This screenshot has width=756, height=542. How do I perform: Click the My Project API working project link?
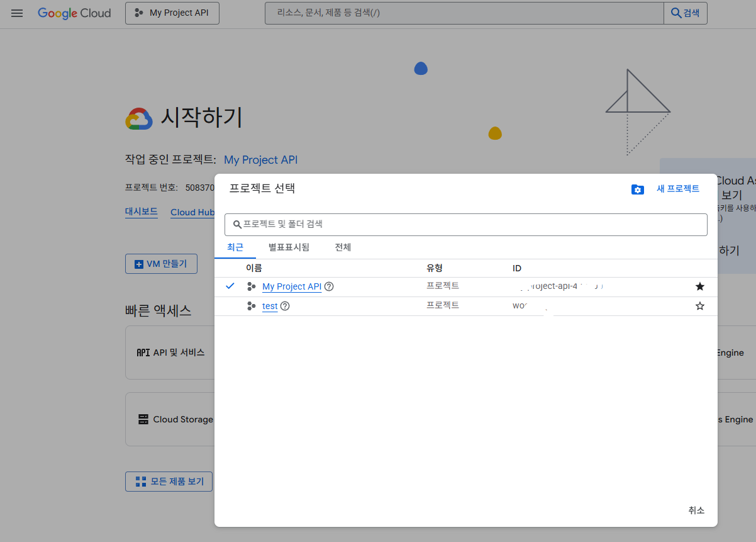click(260, 160)
